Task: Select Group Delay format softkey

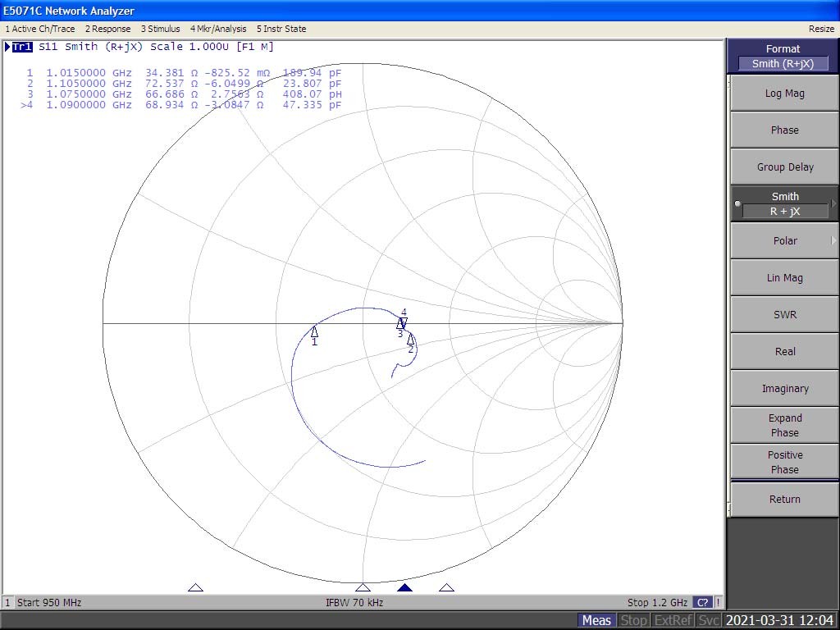Action: [x=784, y=167]
